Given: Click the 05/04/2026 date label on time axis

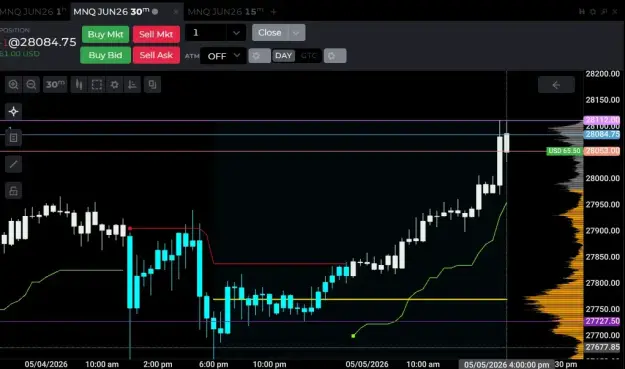Looking at the screenshot, I should pos(46,364).
